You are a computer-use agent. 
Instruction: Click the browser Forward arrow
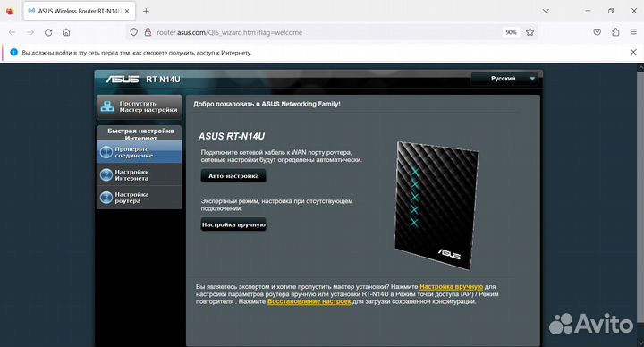pos(30,32)
